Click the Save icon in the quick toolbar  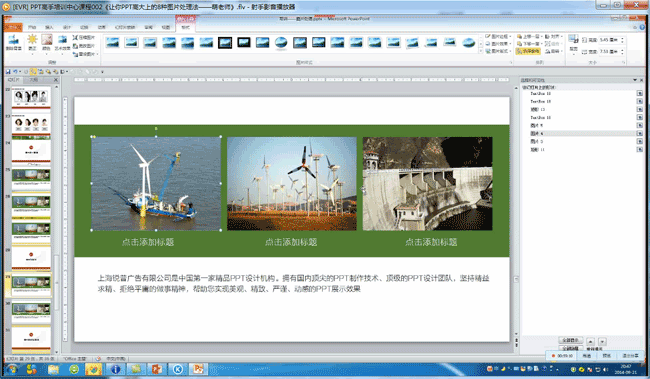(x=8, y=72)
